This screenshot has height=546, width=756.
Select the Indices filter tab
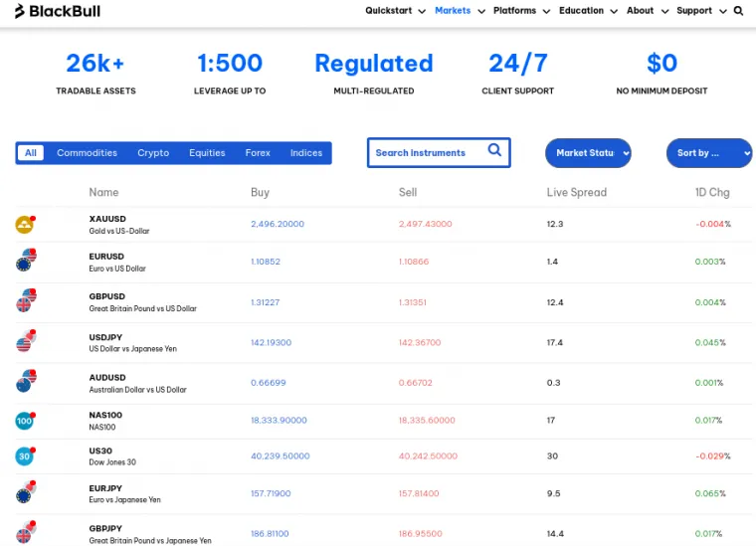[x=306, y=153]
